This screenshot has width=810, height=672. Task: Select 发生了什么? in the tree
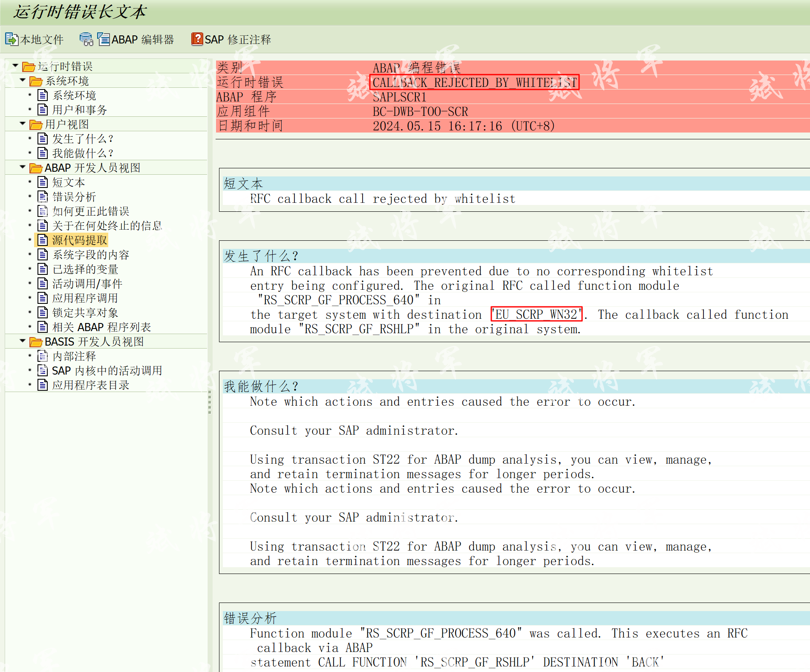(83, 139)
